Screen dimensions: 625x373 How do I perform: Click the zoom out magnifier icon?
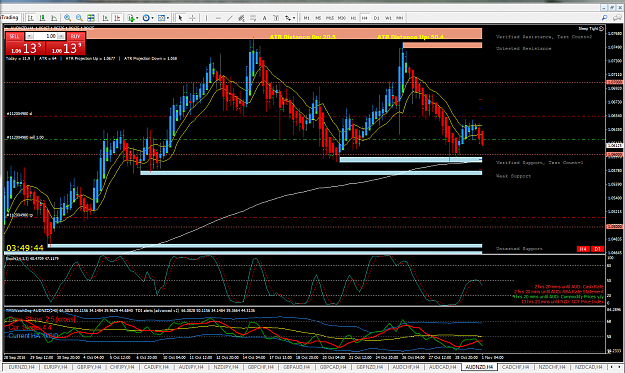coord(79,18)
